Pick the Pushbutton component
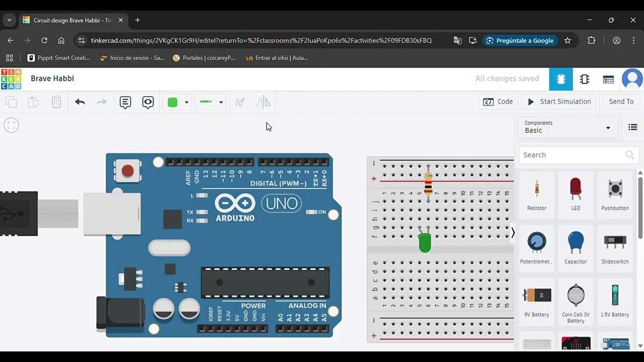This screenshot has width=644, height=362. [615, 195]
